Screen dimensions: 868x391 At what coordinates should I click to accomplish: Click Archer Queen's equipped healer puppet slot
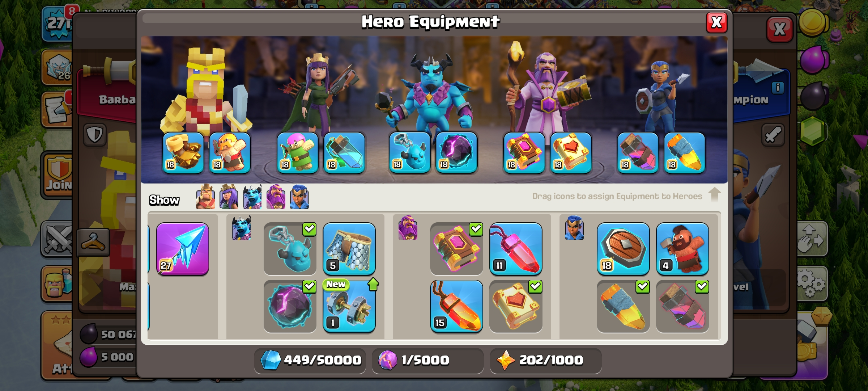(x=298, y=153)
